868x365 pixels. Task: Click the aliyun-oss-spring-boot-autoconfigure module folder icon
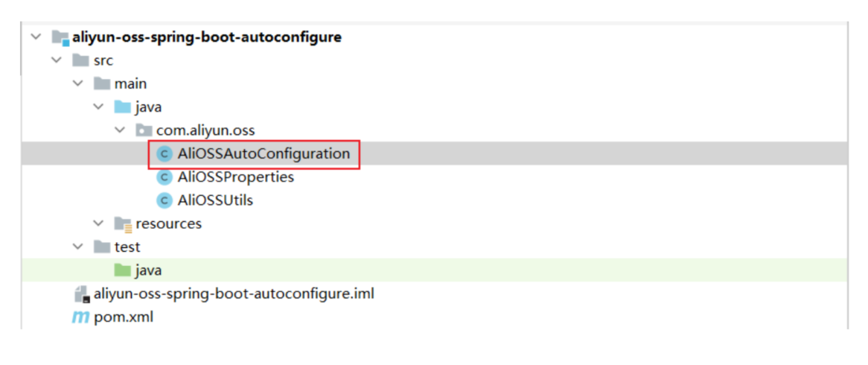click(x=60, y=37)
